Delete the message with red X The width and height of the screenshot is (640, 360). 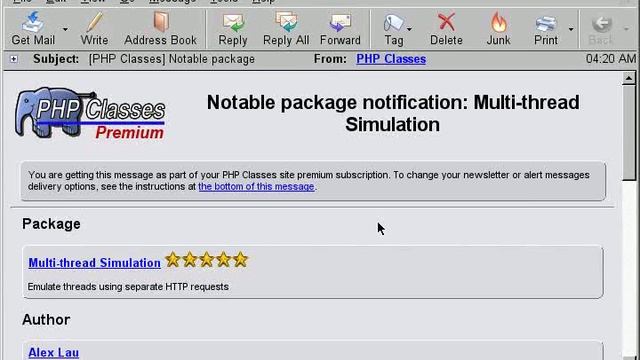point(446,29)
